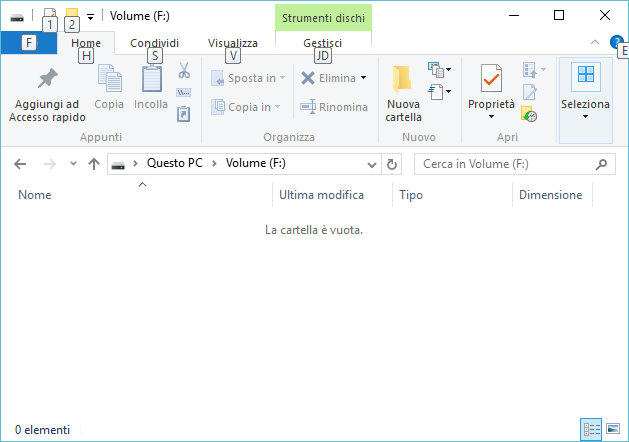The height and width of the screenshot is (442, 629).
Task: Open the new item dropdown
Action: click(x=439, y=70)
